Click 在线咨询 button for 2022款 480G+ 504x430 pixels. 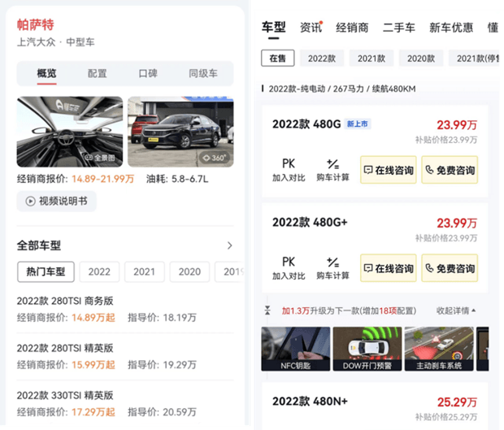click(x=389, y=268)
